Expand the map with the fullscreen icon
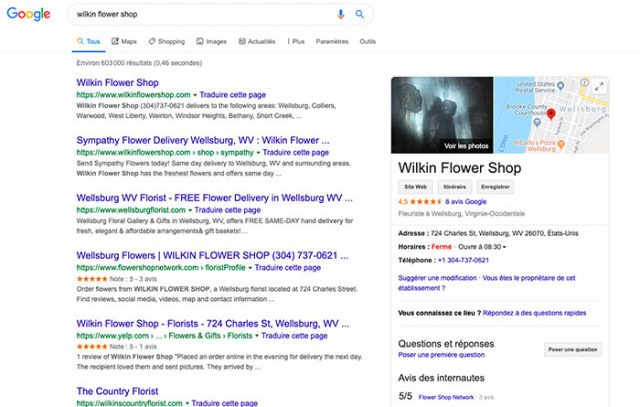The width and height of the screenshot is (640, 407). pos(599,87)
